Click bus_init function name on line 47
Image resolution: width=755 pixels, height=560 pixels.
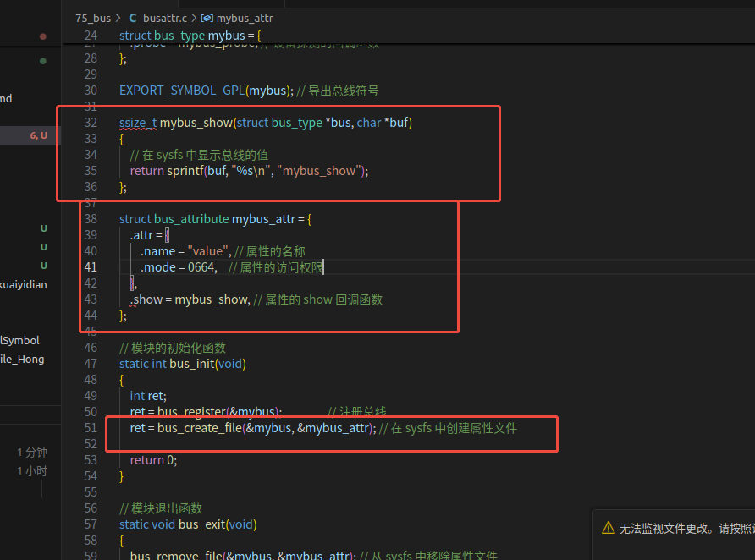click(x=191, y=364)
